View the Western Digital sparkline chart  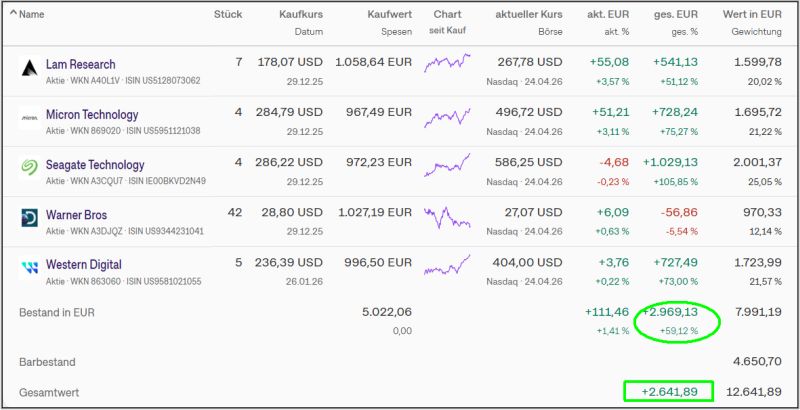tap(447, 266)
